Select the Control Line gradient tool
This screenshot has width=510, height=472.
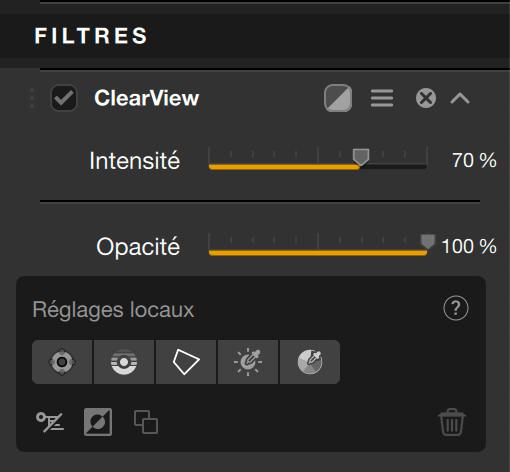click(x=124, y=362)
